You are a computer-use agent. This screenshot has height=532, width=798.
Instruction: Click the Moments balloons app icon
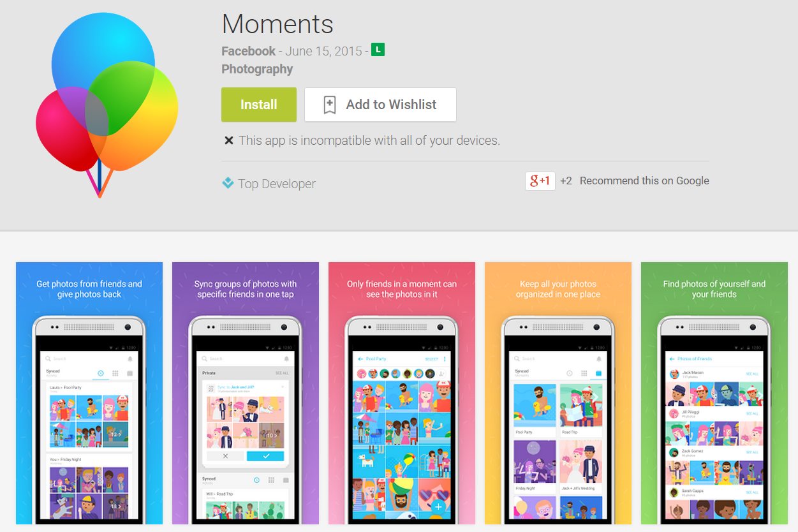107,104
